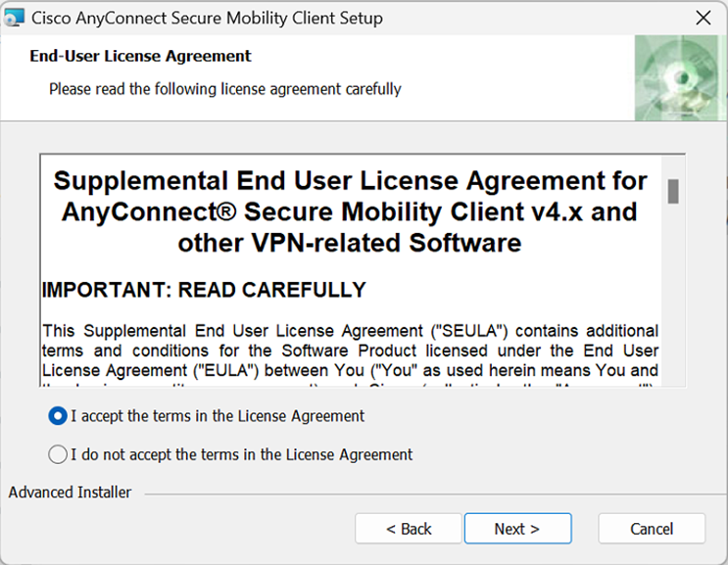The height and width of the screenshot is (565, 728).
Task: Go back with the Back button
Action: [x=409, y=529]
